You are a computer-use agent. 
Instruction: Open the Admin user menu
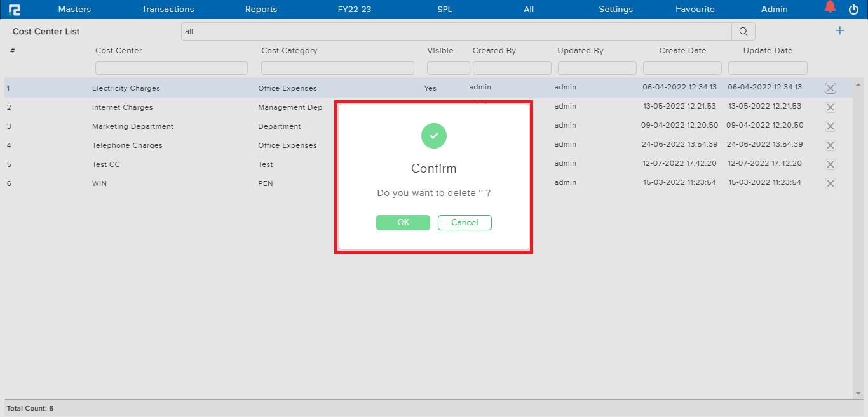(774, 10)
